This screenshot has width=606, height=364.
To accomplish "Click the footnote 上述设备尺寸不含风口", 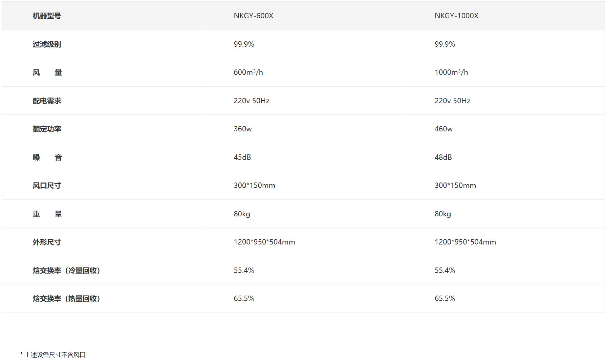I will click(x=55, y=355).
